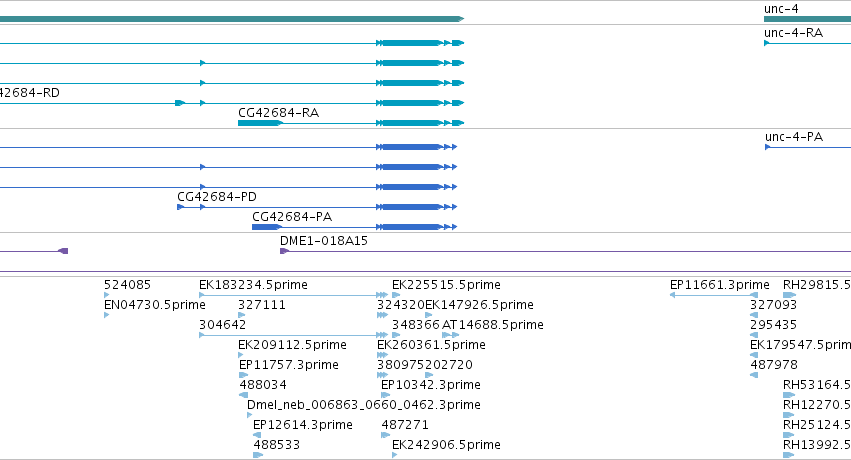Viewport: 851px width, 460px height.
Task: Select the Dmel_neb_006863_0660_0462.3prime label
Action: pyautogui.click(x=364, y=405)
